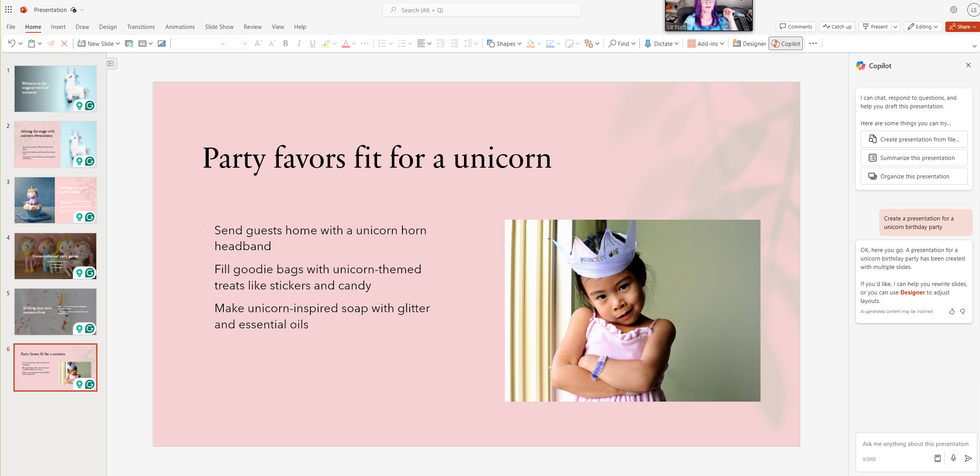Toggle bold formatting

(x=285, y=43)
